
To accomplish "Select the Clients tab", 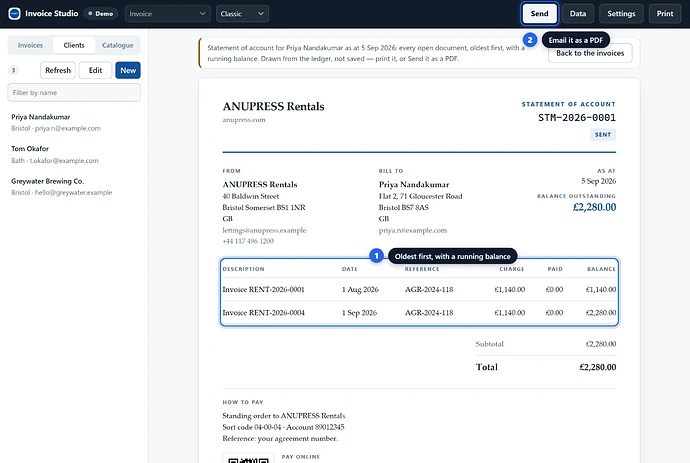I will pos(74,45).
